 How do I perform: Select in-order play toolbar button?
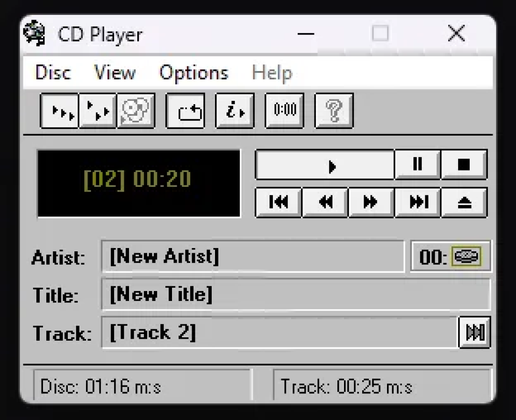[60, 111]
